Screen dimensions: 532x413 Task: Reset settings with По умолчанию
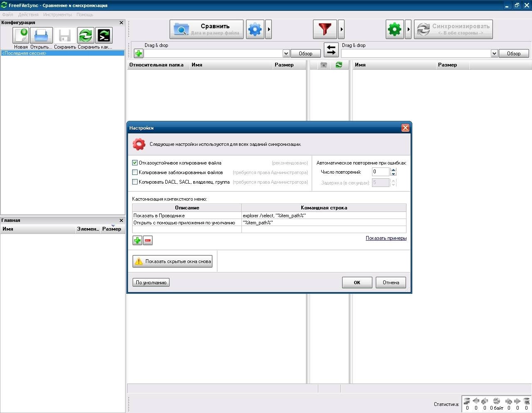click(151, 283)
